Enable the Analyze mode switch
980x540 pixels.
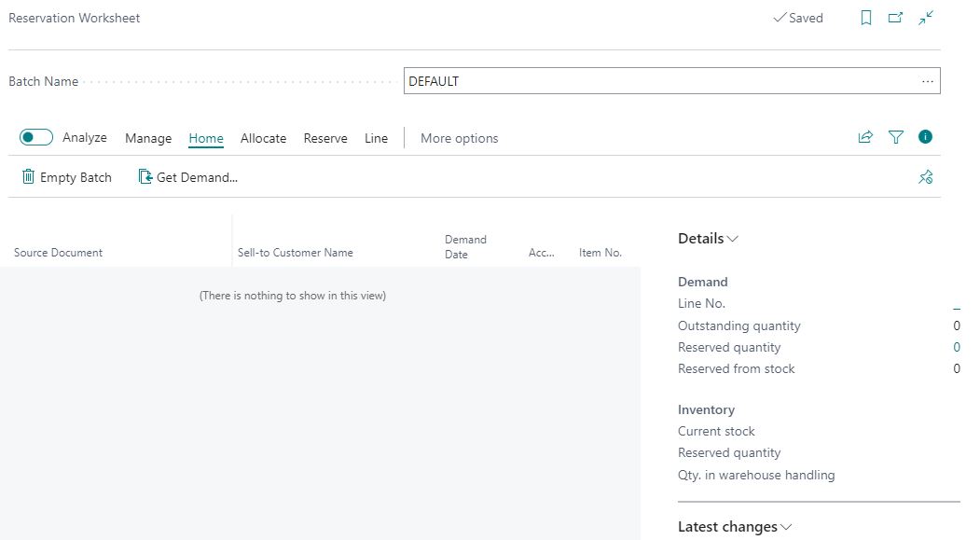click(35, 136)
